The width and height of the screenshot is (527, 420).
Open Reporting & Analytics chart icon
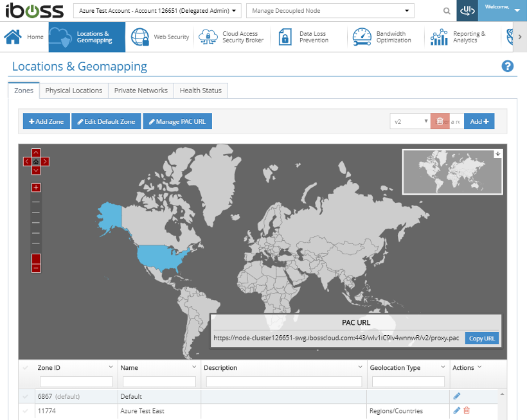click(439, 37)
